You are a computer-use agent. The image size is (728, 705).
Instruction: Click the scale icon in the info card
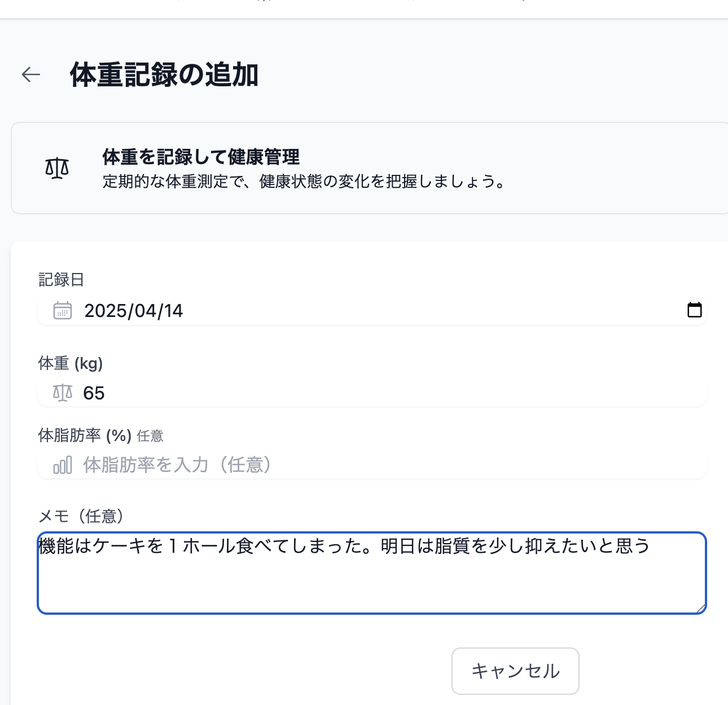(x=57, y=168)
